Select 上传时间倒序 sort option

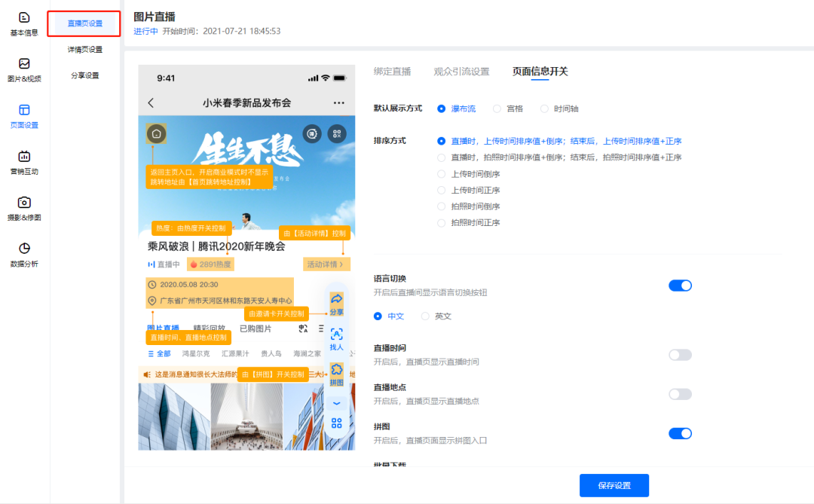click(442, 174)
